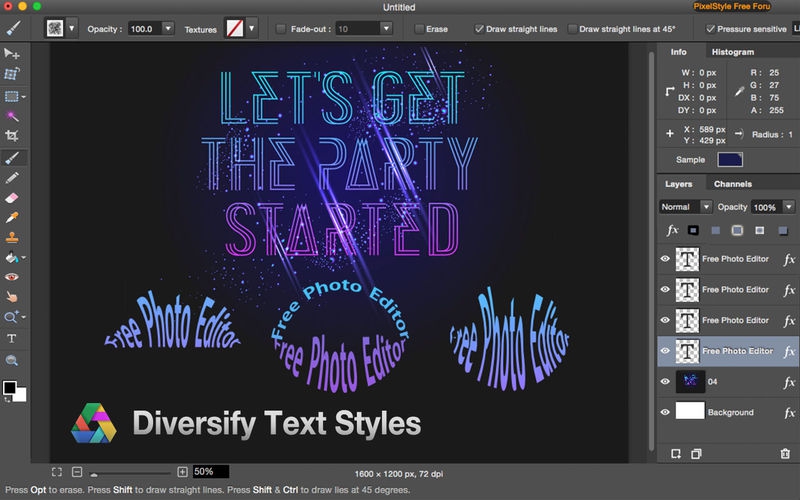The height and width of the screenshot is (500, 800).
Task: Select the Text tool
Action: click(13, 339)
